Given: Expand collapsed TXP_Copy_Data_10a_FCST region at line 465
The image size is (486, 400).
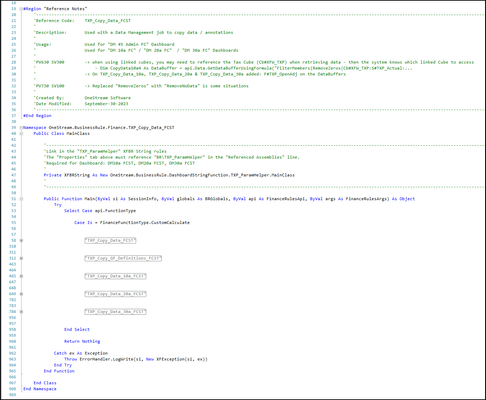Looking at the screenshot, I should [21, 276].
